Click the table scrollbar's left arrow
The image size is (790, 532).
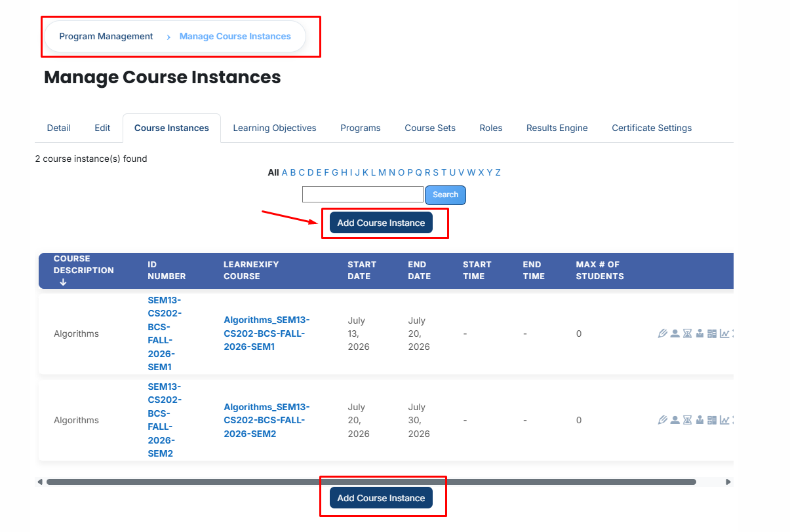point(40,482)
